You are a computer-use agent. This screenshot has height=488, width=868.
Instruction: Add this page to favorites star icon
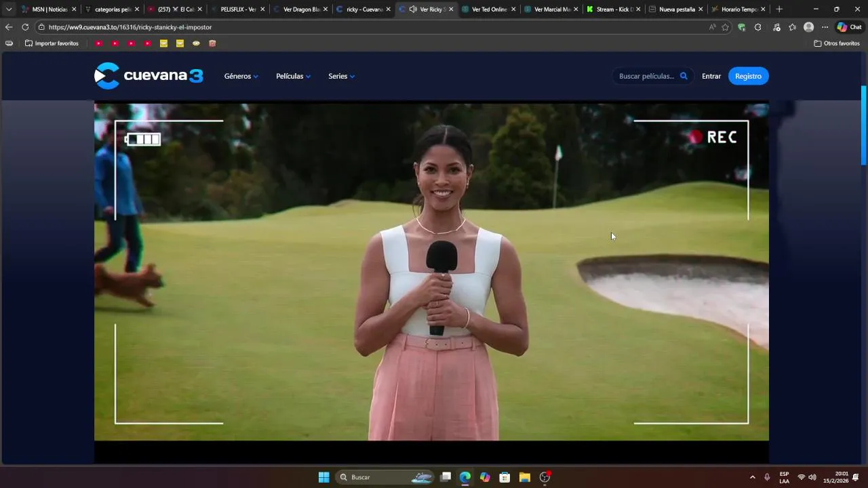(x=725, y=27)
